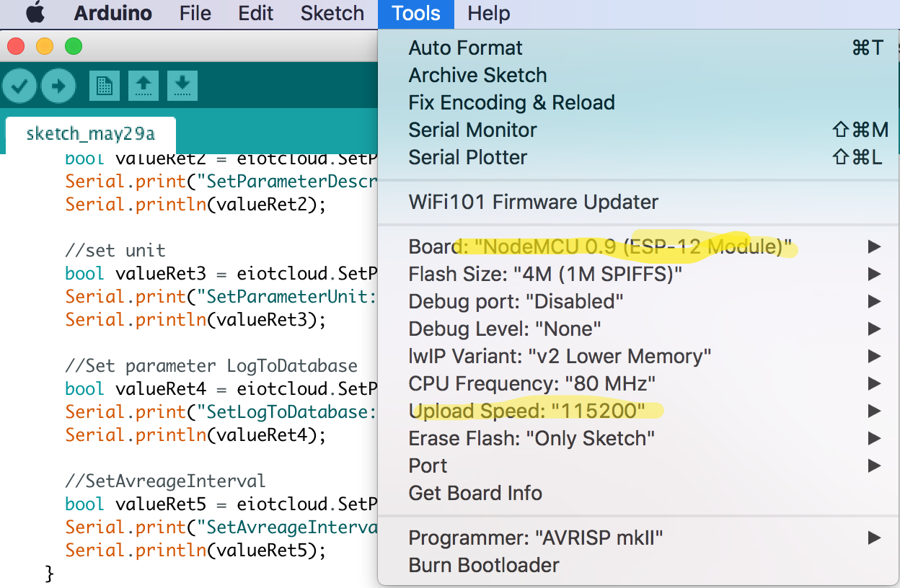
Task: Click the line "Serial.println(valueRet5);"
Action: tap(196, 551)
